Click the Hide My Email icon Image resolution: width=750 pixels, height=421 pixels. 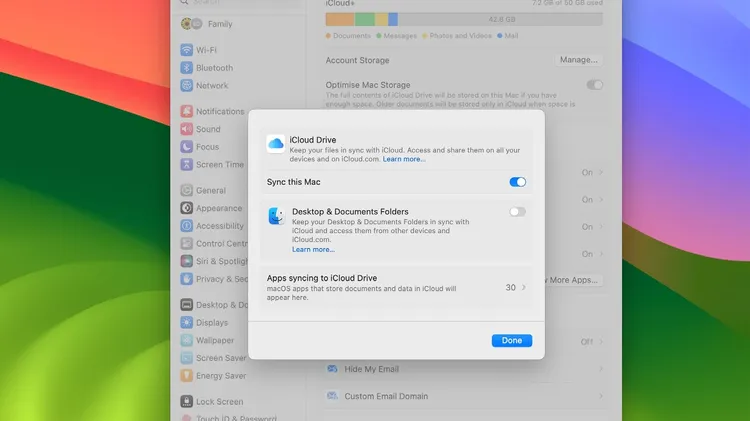coord(332,368)
